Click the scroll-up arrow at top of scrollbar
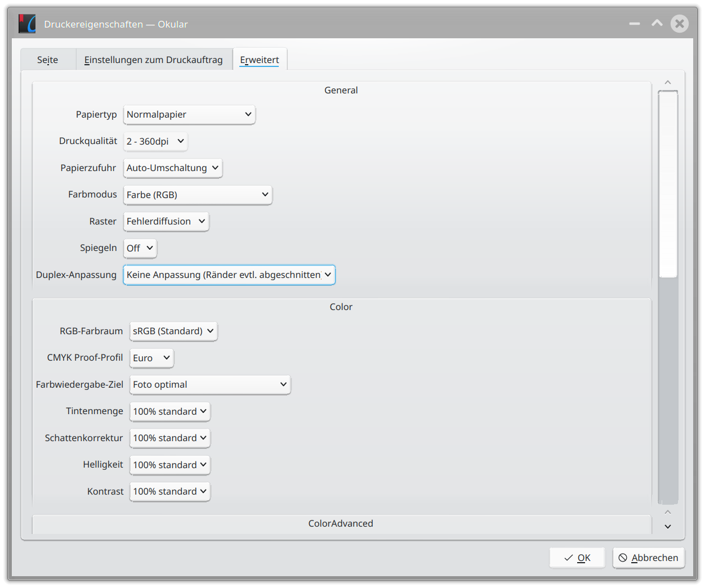705x588 pixels. [668, 83]
